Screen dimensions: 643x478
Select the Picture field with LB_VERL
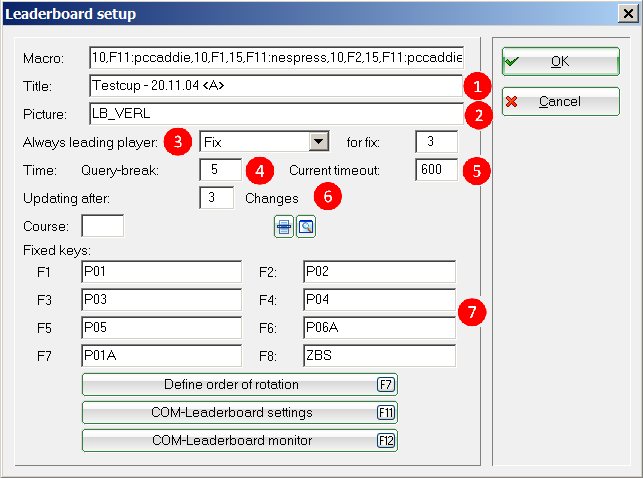[275, 113]
